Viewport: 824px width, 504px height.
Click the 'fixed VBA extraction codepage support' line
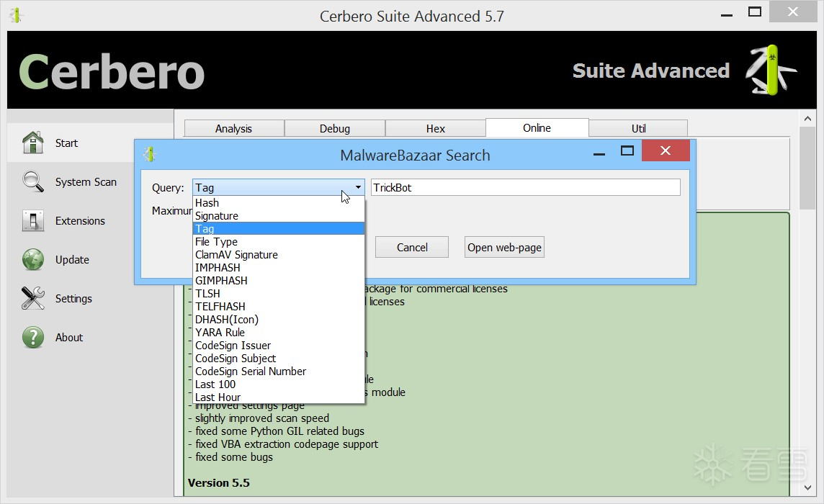(x=287, y=444)
